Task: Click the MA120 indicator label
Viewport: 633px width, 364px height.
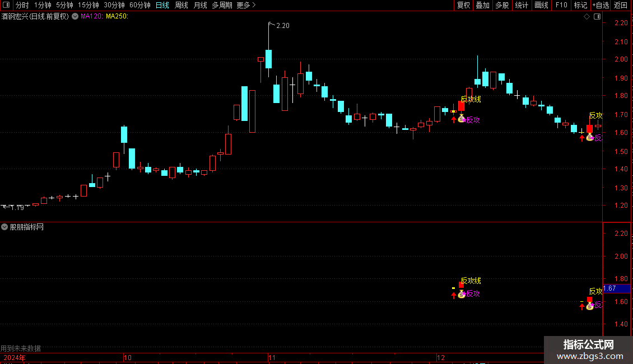Action: tap(92, 16)
